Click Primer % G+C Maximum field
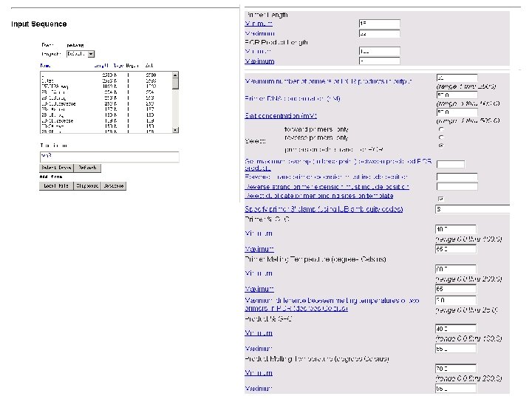 [456, 249]
